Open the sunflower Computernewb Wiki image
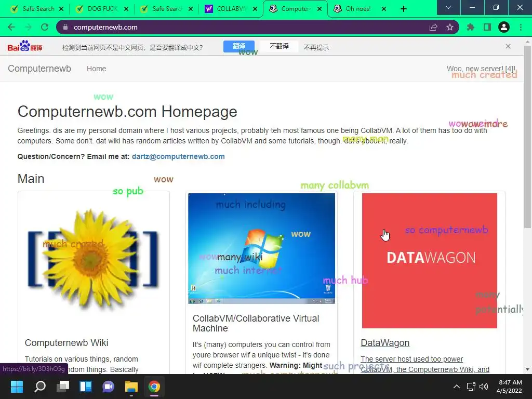 94,260
